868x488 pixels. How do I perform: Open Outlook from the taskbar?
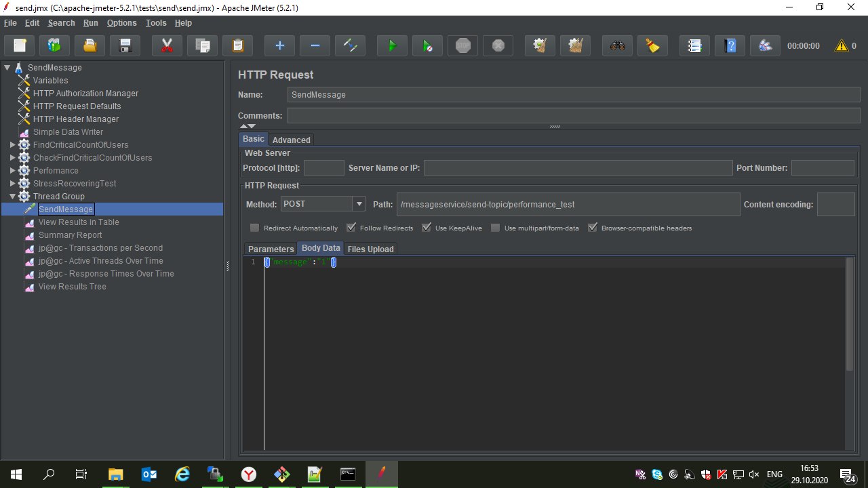point(149,474)
